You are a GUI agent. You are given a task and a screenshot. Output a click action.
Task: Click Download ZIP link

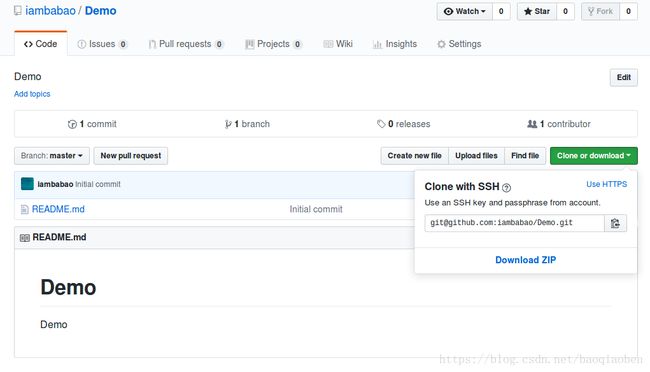point(526,260)
